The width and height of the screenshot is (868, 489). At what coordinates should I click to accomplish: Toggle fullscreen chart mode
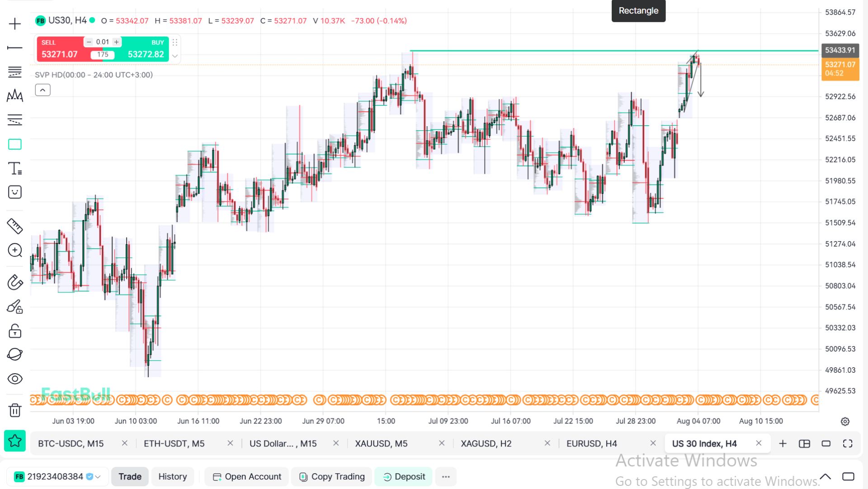pos(848,444)
